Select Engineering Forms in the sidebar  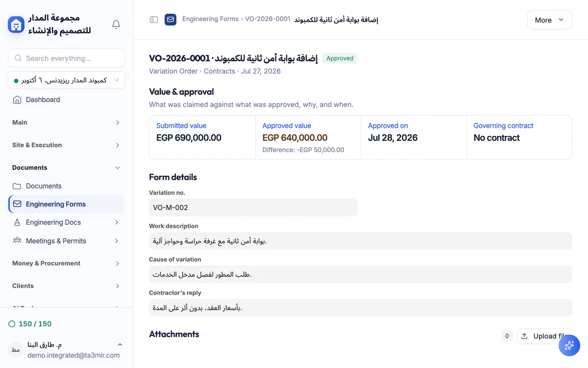(x=66, y=204)
